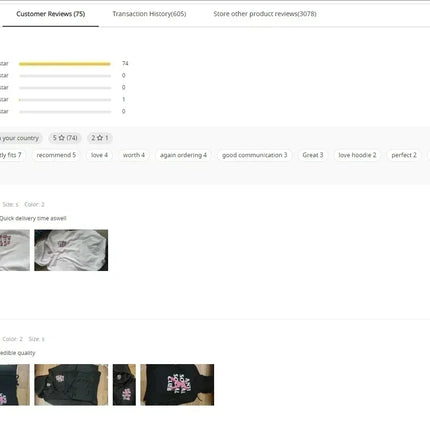This screenshot has width=430, height=430.
Task: Select the 'good communication 3' tag
Action: point(254,155)
